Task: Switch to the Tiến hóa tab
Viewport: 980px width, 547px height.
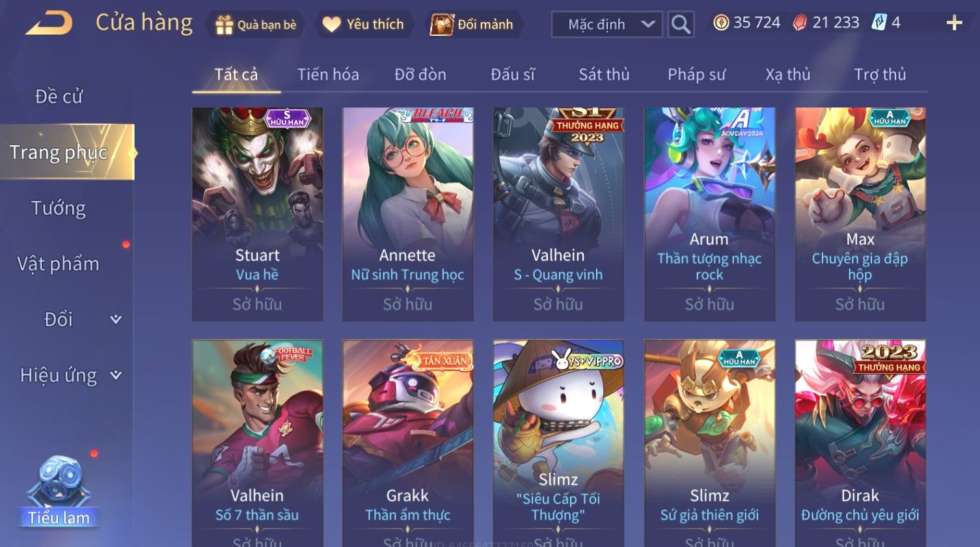Action: pyautogui.click(x=328, y=74)
